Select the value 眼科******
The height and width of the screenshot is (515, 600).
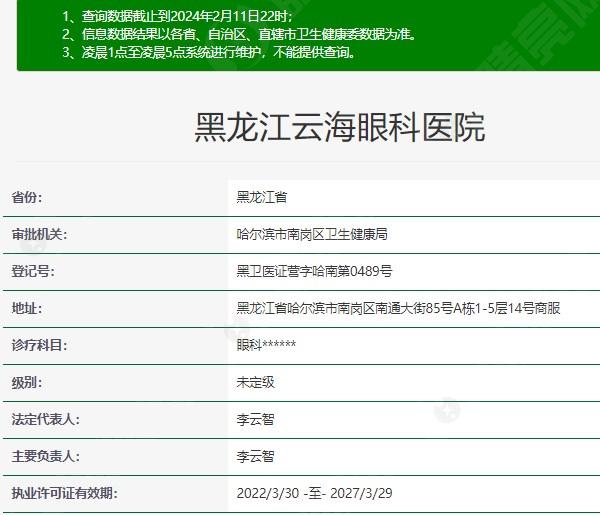tap(266, 345)
